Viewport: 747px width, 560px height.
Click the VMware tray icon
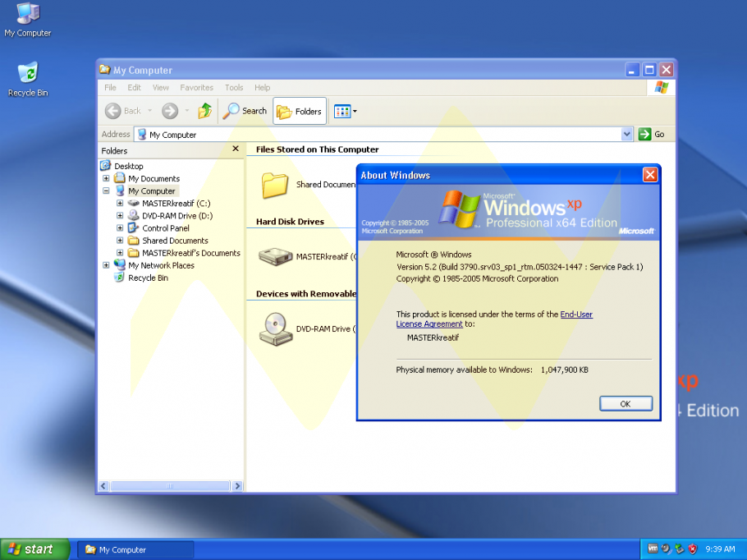(653, 549)
